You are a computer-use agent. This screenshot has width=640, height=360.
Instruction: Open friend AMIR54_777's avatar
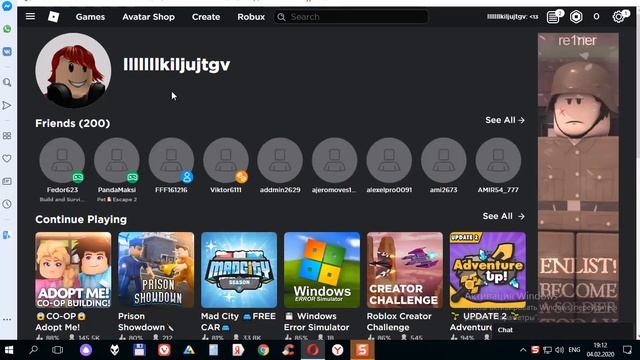click(498, 160)
